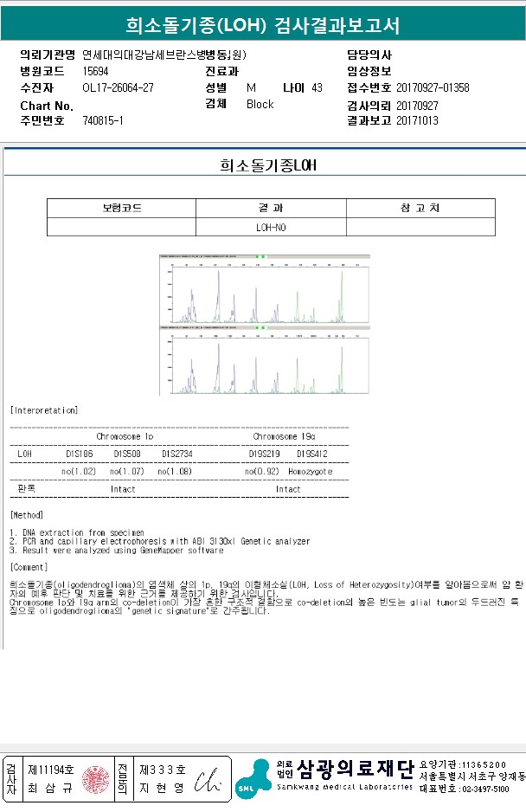Image resolution: width=526 pixels, height=812 pixels.
Task: Click the 대표번호 phone number 02-3497-5100
Action: coord(485,789)
